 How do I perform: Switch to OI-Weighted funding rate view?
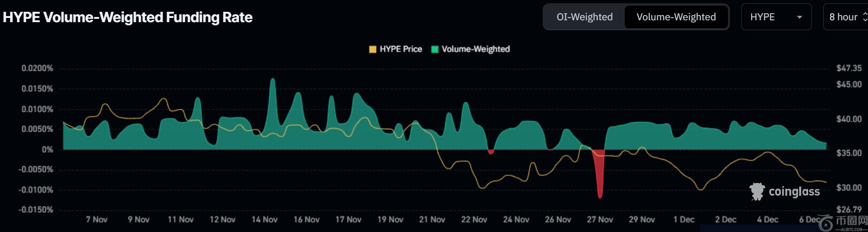[x=584, y=17]
